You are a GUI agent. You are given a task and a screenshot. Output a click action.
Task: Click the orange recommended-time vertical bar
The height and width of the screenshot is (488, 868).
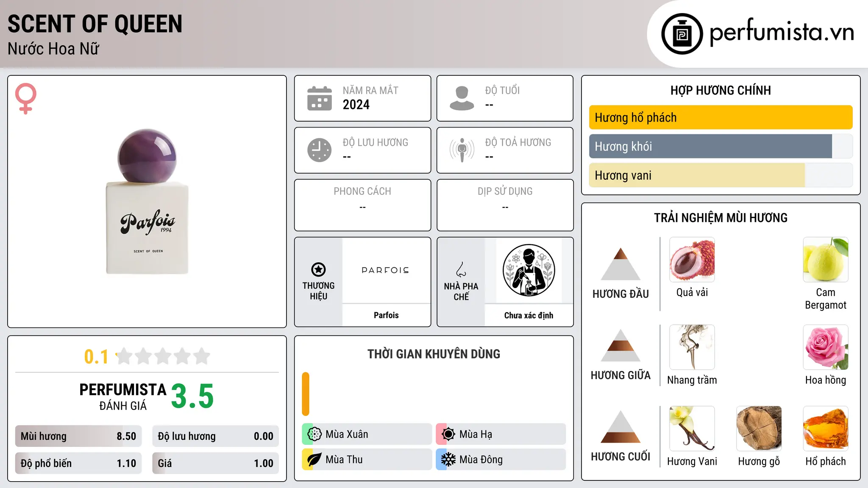coord(306,394)
